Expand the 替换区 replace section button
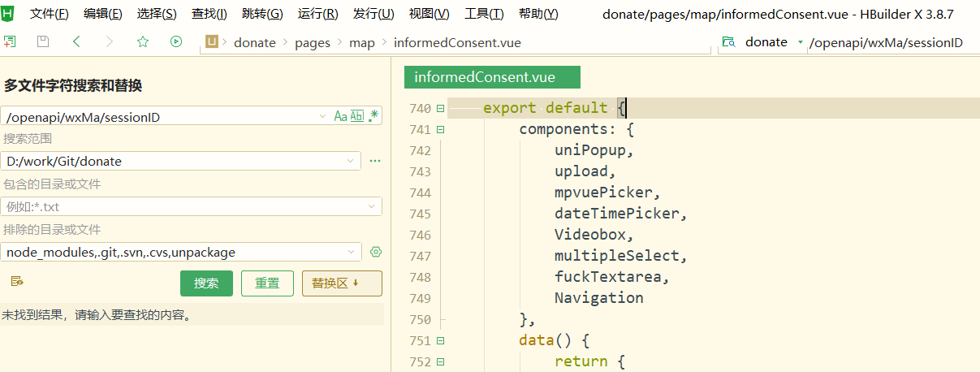Viewport: 980px width, 372px height. click(x=341, y=283)
